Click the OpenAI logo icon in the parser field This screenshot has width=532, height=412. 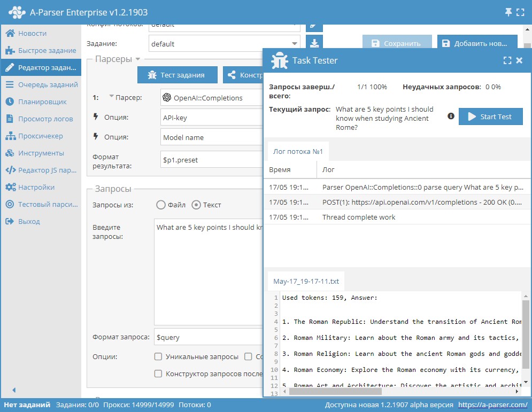coord(167,98)
